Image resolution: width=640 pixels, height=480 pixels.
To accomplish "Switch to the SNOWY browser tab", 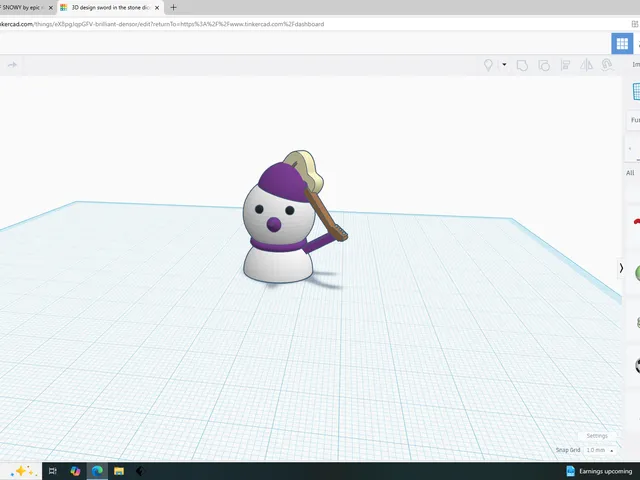I will point(22,7).
